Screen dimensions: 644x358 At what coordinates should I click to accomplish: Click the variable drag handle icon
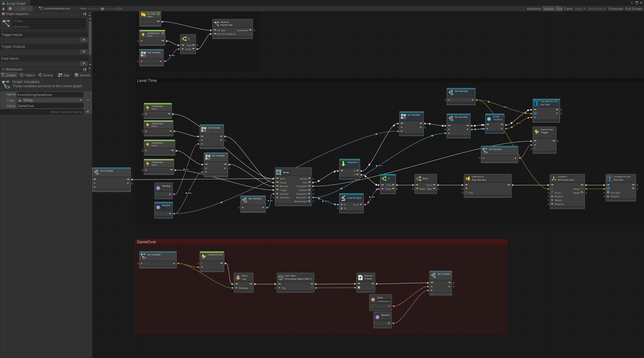click(x=3, y=100)
